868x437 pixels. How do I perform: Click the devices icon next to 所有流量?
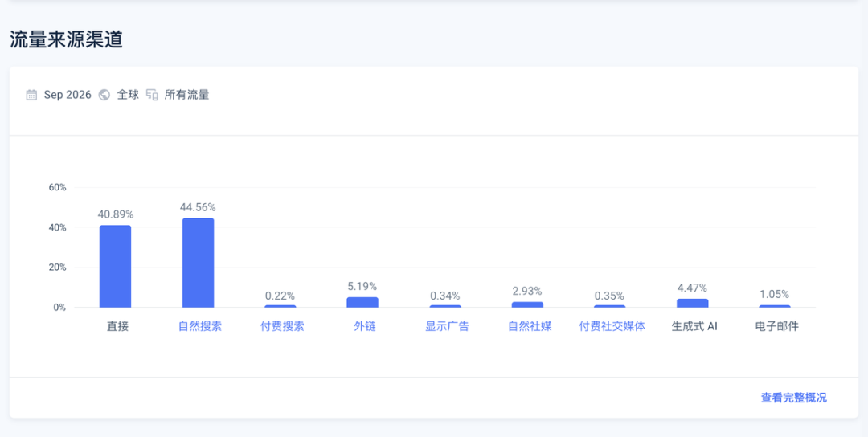coord(152,95)
